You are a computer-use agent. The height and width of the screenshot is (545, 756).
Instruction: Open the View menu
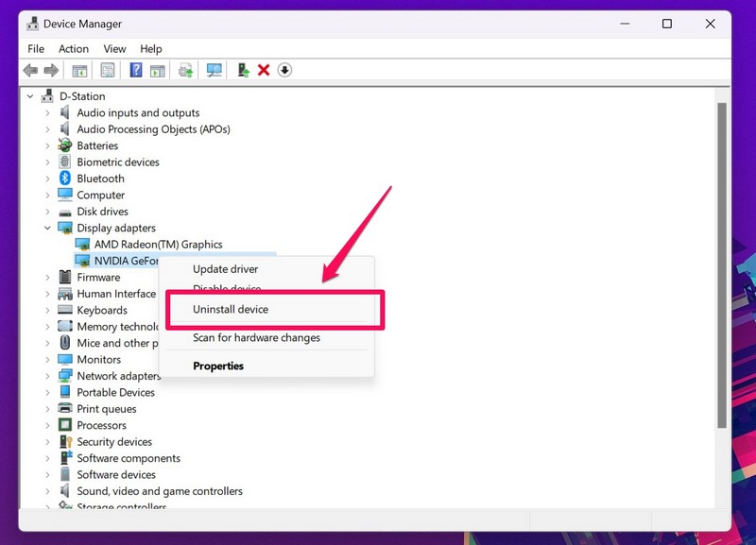click(114, 48)
